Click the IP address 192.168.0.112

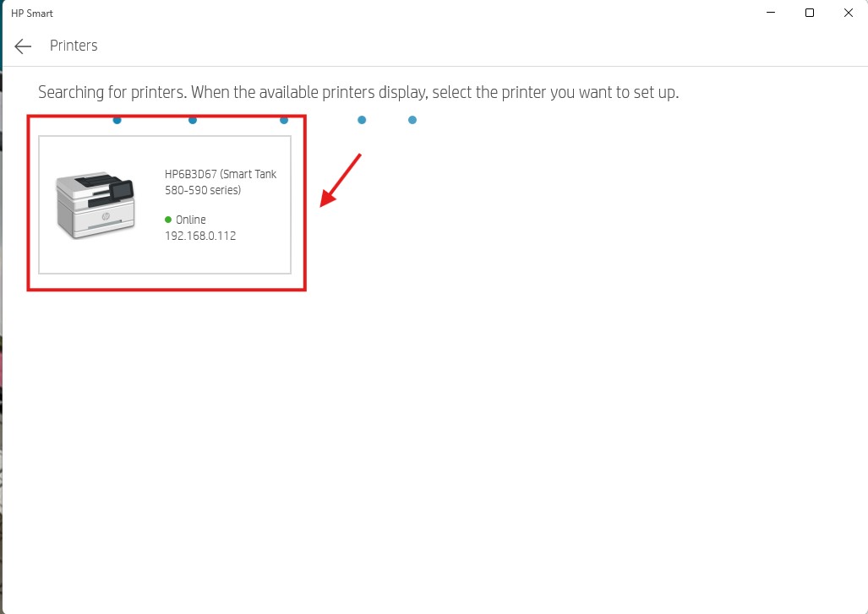coord(200,236)
